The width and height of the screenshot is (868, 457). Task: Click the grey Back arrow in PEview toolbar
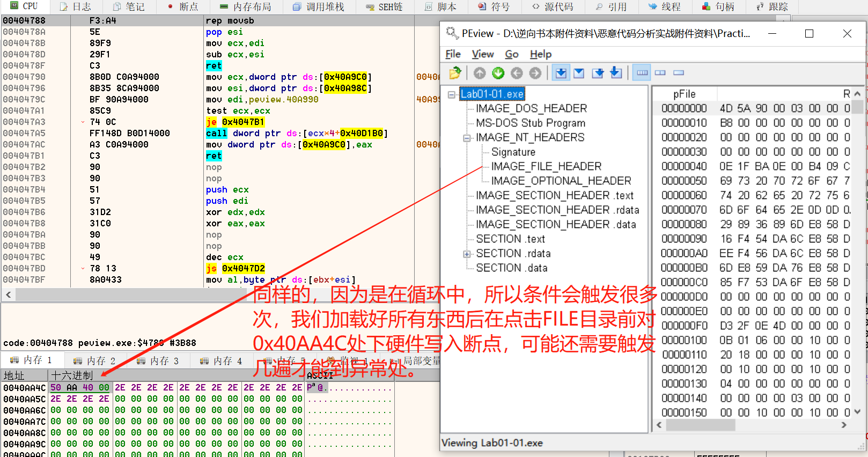tap(517, 73)
